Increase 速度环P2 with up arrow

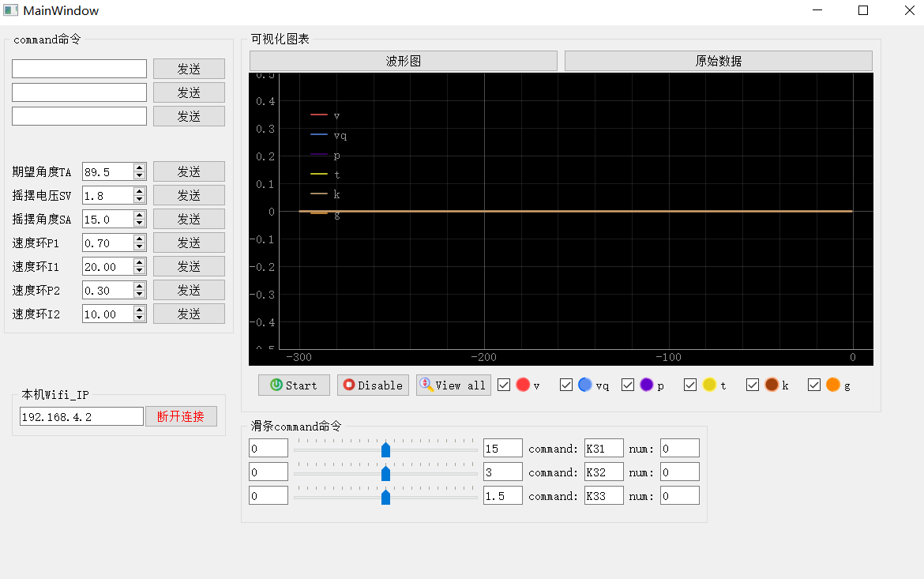(140, 286)
